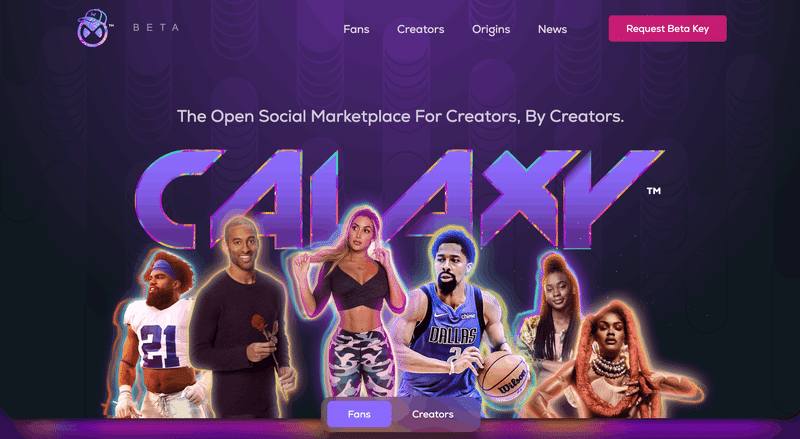Click the rose held by the man
The width and height of the screenshot is (800, 439).
(x=259, y=324)
